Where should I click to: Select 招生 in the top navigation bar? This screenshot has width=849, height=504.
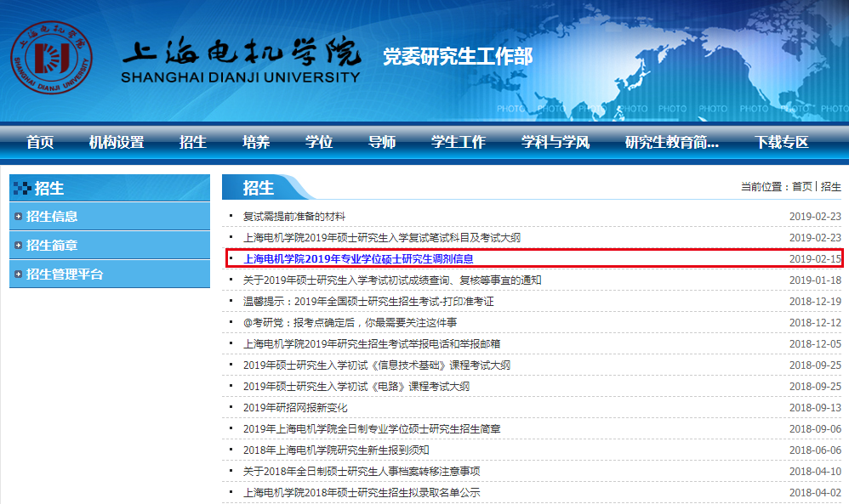coord(193,142)
